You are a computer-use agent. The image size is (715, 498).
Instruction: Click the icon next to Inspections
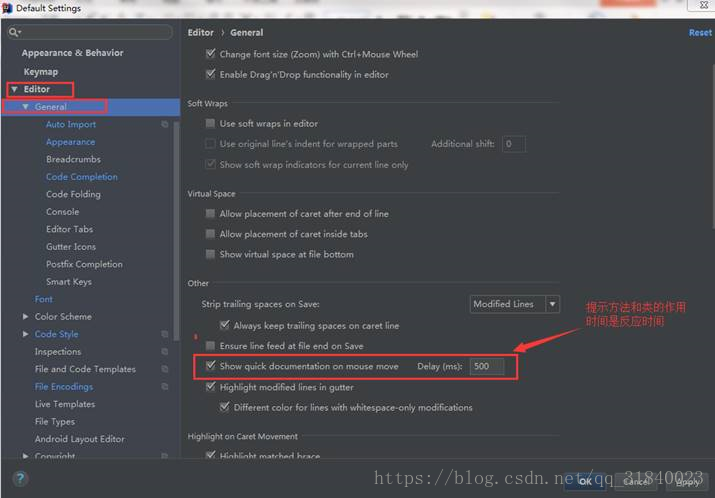tap(165, 352)
